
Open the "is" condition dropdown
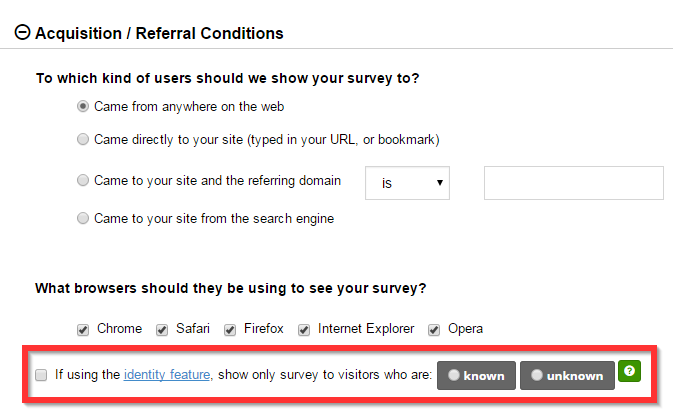click(x=408, y=184)
